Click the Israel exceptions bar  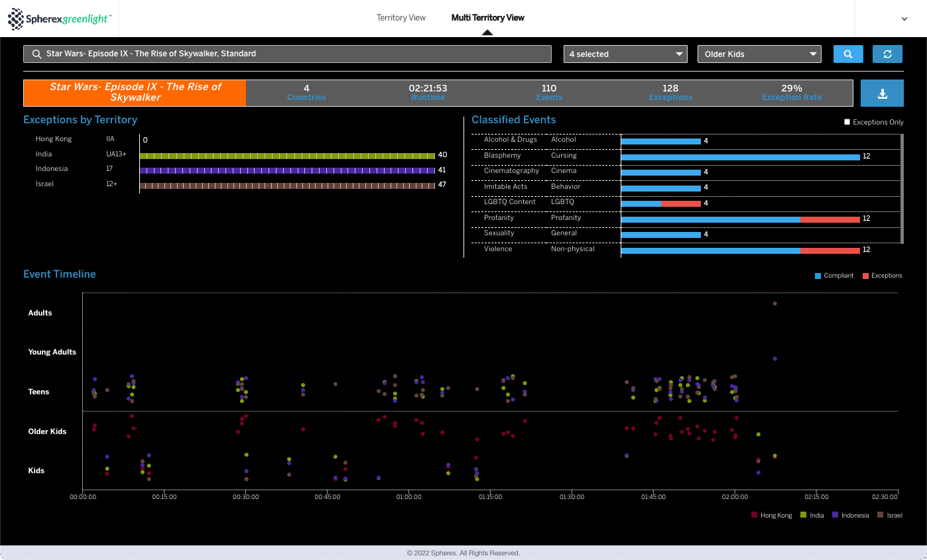pyautogui.click(x=287, y=186)
